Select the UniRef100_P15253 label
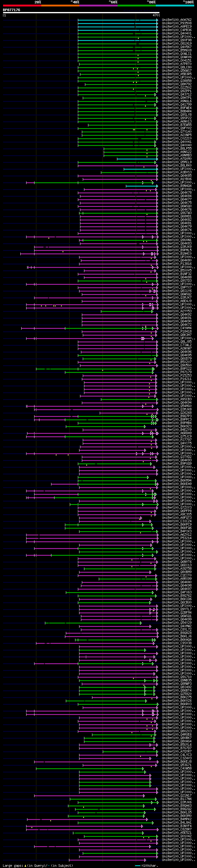 click(x=177, y=375)
